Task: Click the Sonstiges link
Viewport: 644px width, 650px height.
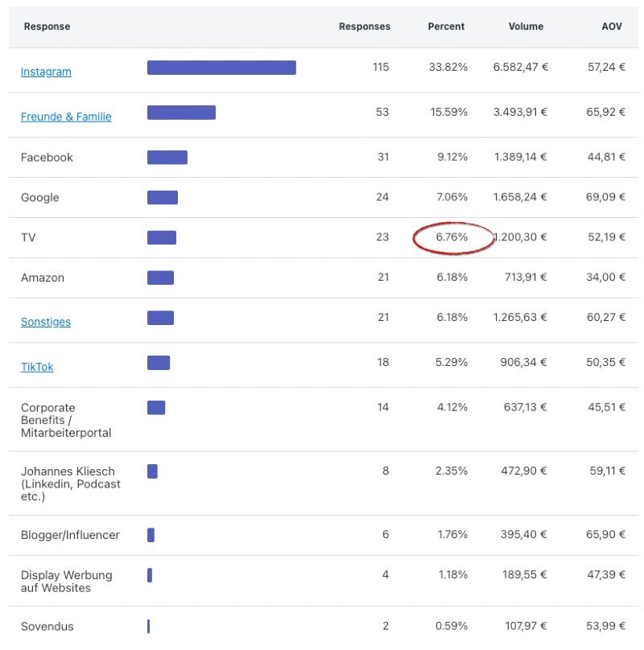Action: pyautogui.click(x=46, y=322)
